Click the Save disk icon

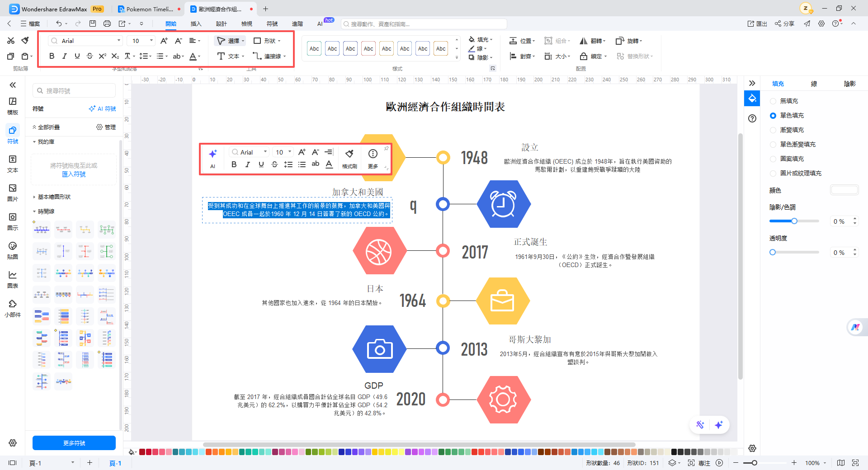[93, 23]
